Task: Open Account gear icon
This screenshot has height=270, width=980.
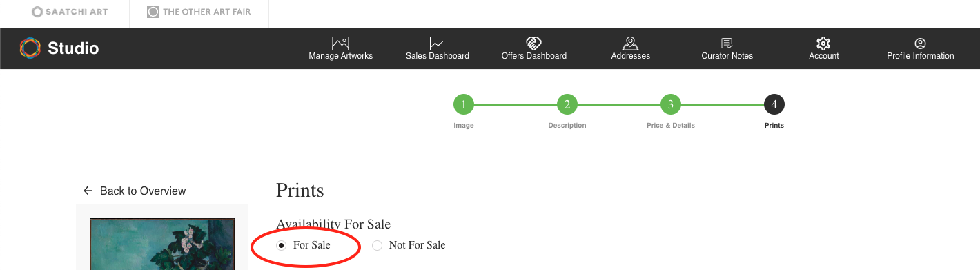Action: click(823, 43)
